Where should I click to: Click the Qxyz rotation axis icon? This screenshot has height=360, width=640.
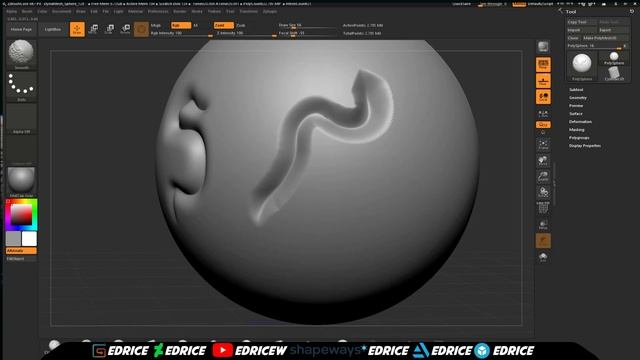point(543,124)
